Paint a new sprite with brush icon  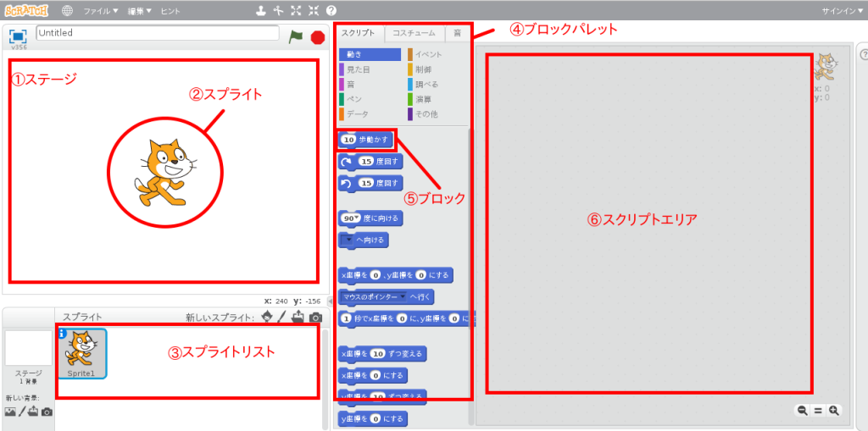pos(281,317)
